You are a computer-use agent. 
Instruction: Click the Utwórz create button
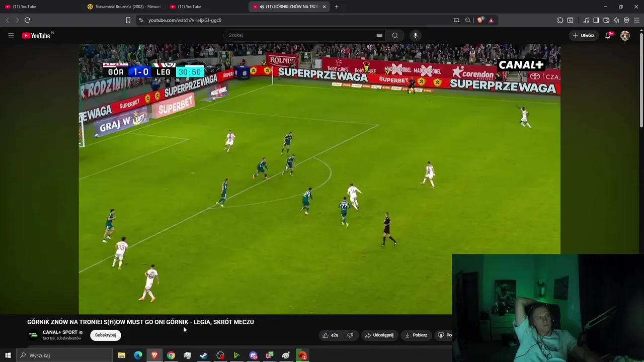(584, 35)
